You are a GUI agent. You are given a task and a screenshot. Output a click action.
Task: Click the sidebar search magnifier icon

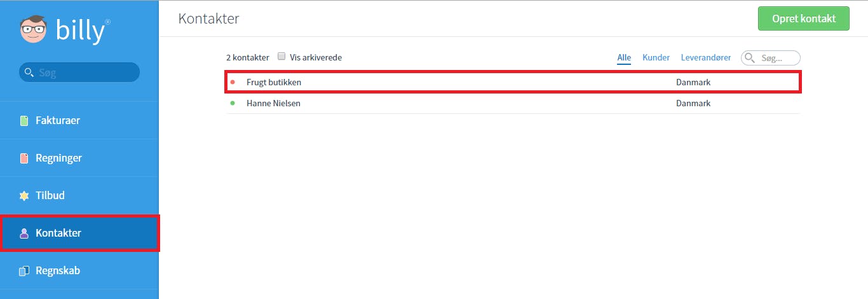(x=29, y=73)
